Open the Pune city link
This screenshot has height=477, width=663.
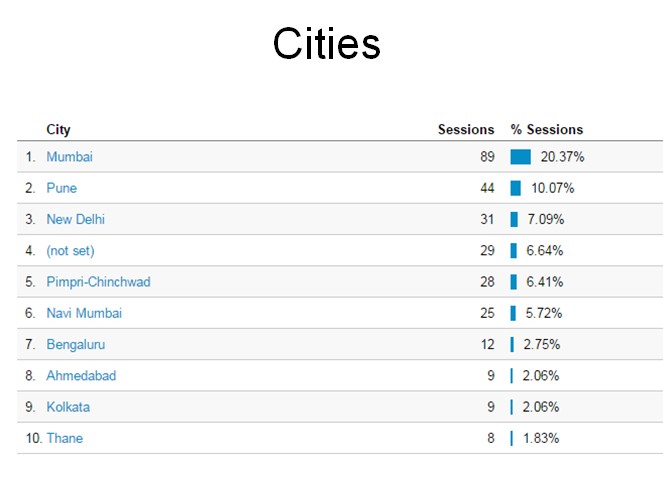click(62, 188)
